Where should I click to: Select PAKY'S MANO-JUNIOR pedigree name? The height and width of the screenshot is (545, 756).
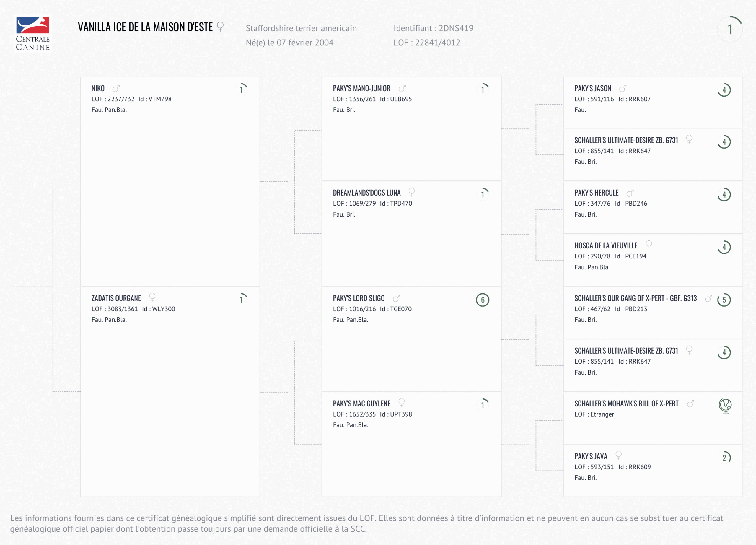(x=361, y=88)
